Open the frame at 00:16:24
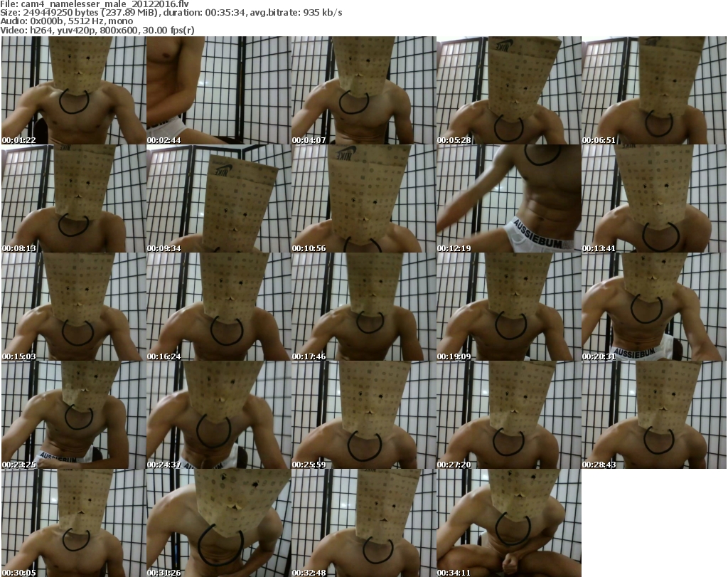The image size is (728, 577). [219, 307]
